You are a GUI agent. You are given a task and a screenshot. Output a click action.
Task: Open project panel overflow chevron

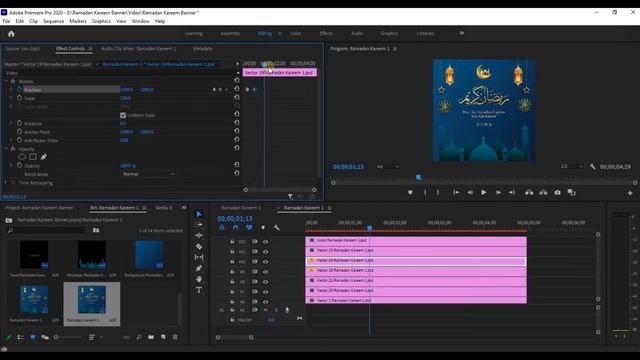[x=184, y=208]
